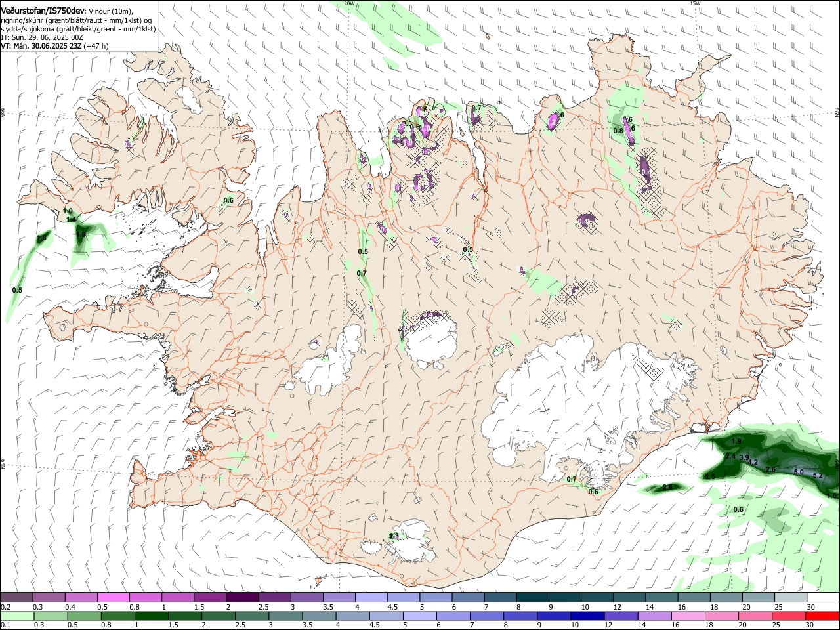Image resolution: width=840 pixels, height=630 pixels.
Task: Select the light periwinkle swatch labeled 4 in snow scale
Action: click(x=371, y=598)
